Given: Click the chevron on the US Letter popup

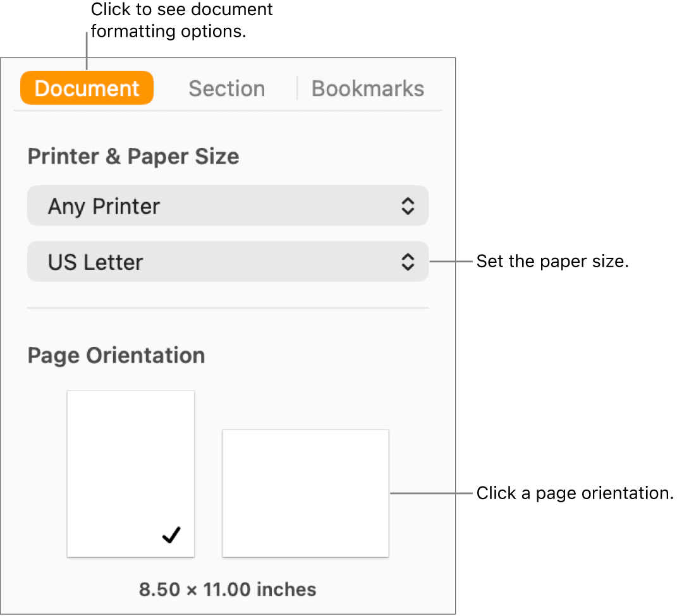Looking at the screenshot, I should (408, 261).
